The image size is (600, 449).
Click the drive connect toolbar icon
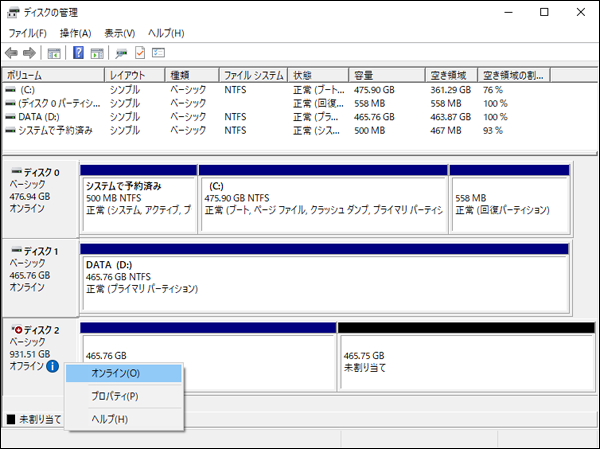click(122, 53)
